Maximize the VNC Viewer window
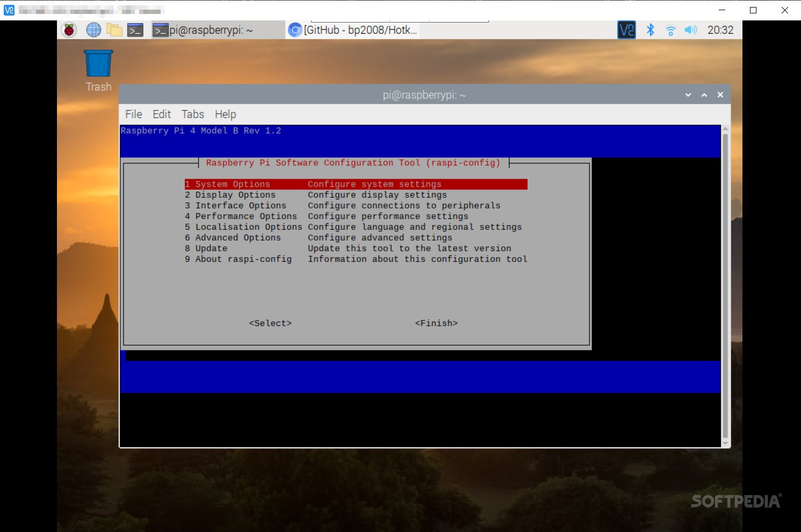 (753, 10)
